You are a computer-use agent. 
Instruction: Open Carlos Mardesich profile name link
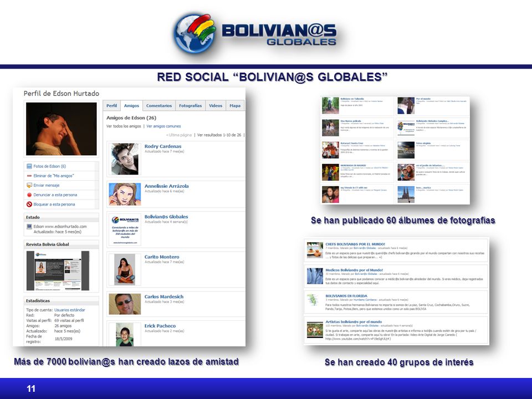coord(164,296)
